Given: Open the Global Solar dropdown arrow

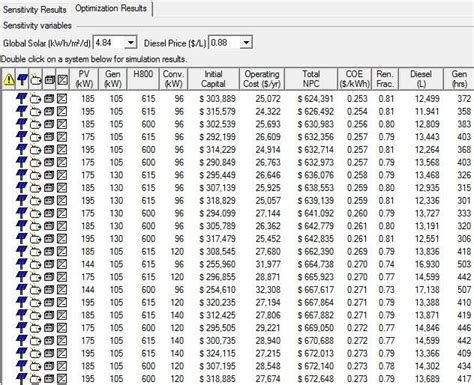Looking at the screenshot, I should [131, 43].
